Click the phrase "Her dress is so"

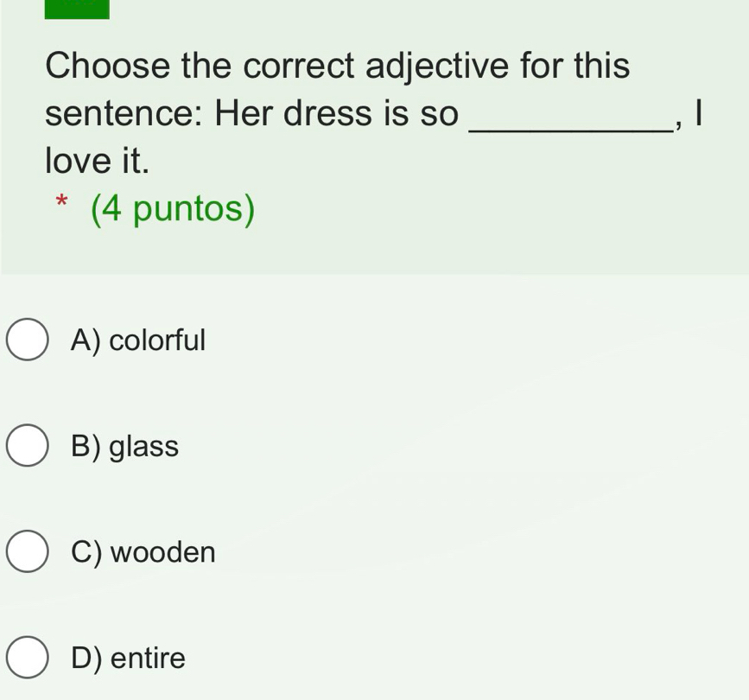[x=337, y=113]
